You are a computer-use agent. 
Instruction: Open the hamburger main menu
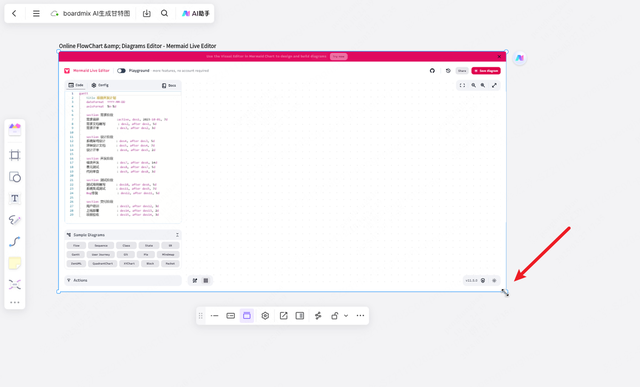point(36,13)
